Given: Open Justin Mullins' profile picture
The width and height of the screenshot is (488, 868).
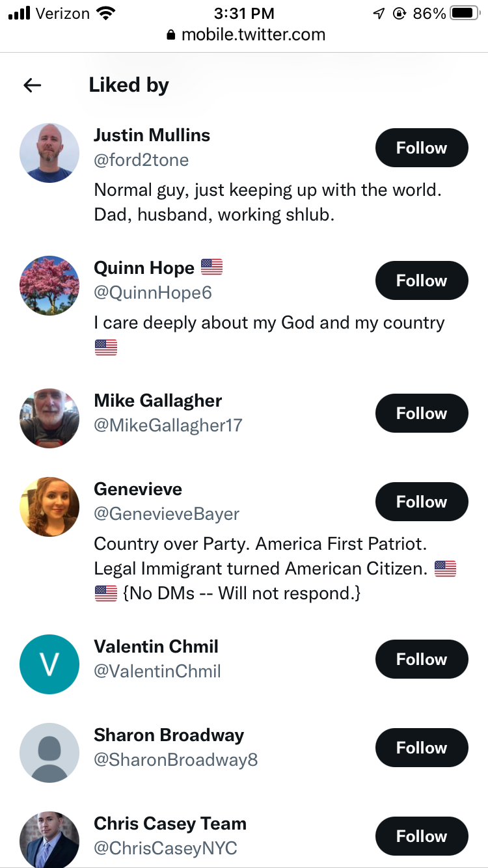Looking at the screenshot, I should point(49,152).
